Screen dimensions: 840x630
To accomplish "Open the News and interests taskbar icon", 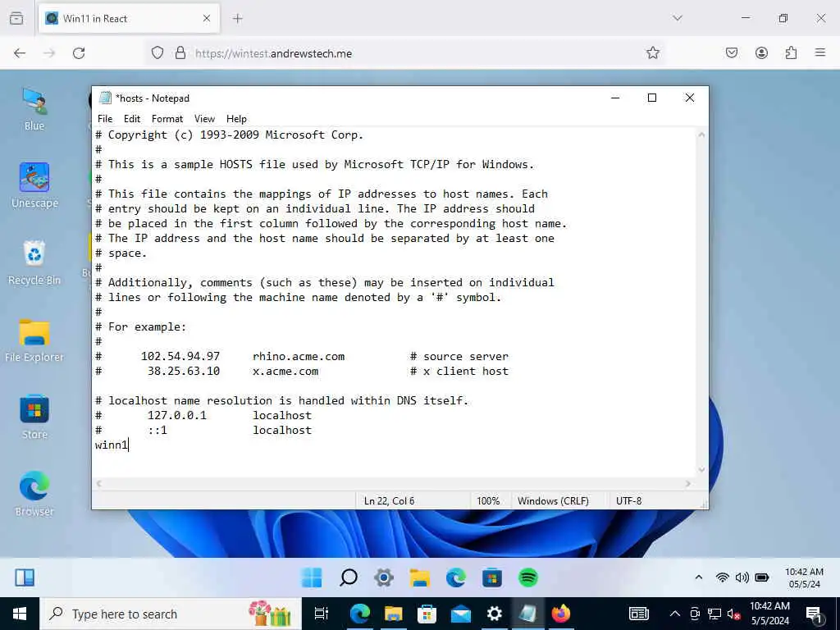I will coord(638,614).
